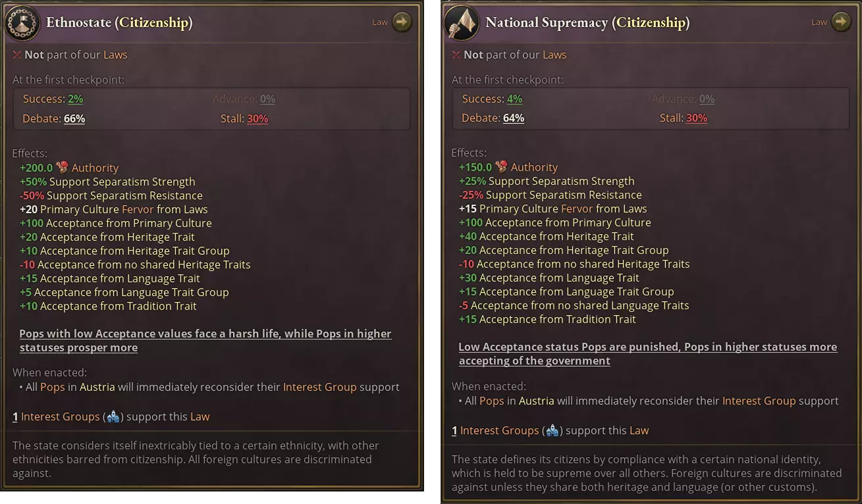Click the Ethnostate law emblem icon
This screenshot has height=504, width=862.
tap(22, 23)
